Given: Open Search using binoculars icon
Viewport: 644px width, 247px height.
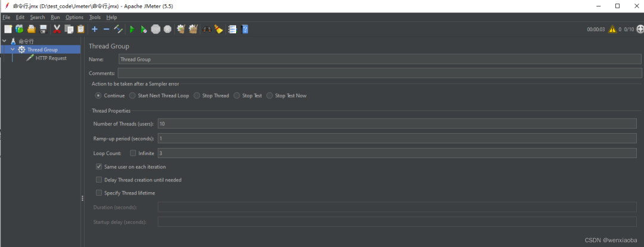Looking at the screenshot, I should pos(207,29).
